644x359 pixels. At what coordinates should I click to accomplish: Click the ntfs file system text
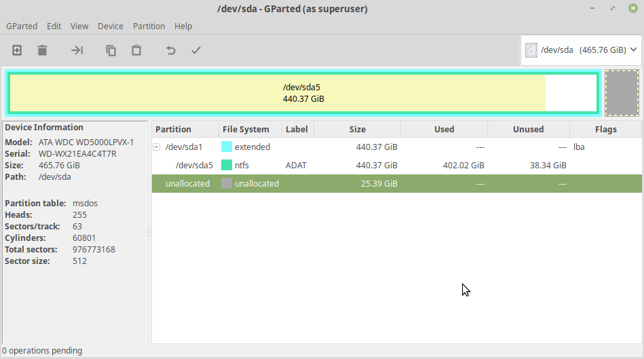242,165
